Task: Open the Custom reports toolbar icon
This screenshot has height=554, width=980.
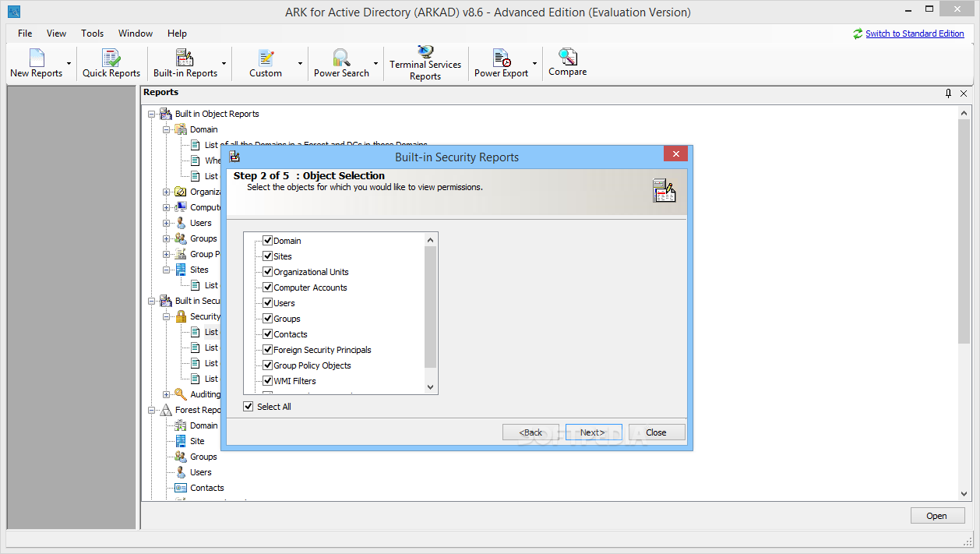Action: tap(266, 58)
